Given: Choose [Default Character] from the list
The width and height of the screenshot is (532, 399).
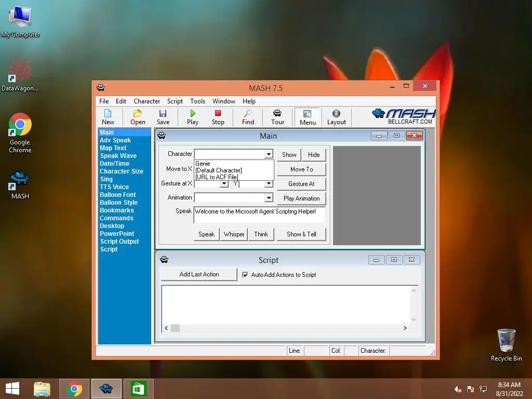Looking at the screenshot, I should [x=234, y=170].
